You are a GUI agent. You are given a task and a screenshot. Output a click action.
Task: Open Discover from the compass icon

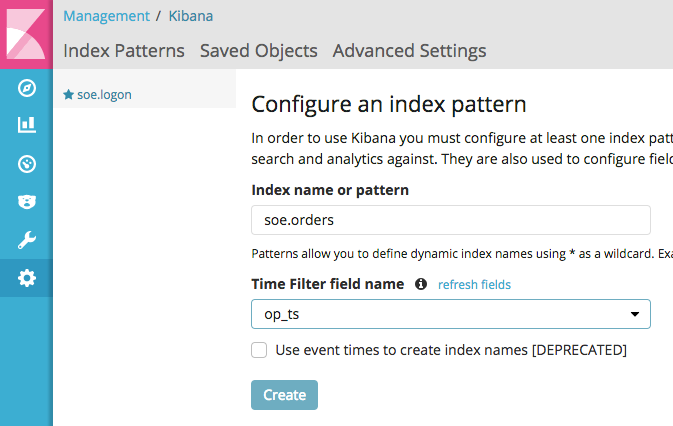(27, 89)
